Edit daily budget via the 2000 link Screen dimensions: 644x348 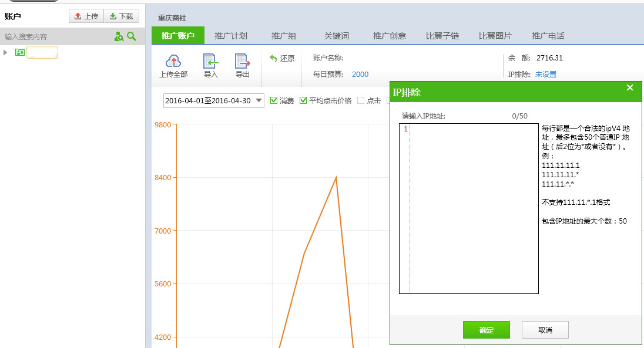(360, 75)
